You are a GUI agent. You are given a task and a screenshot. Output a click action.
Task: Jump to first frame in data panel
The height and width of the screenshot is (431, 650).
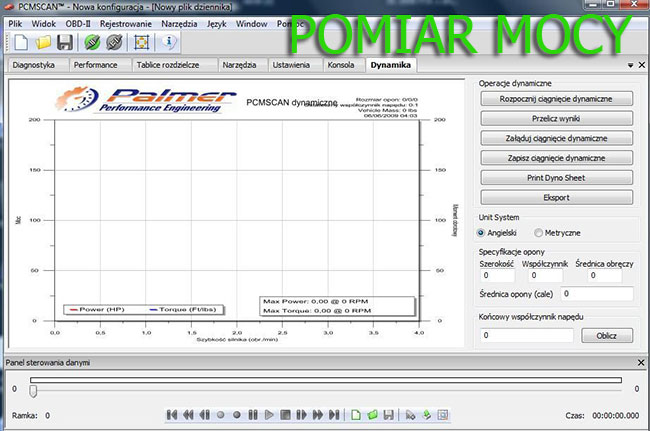tap(172, 415)
